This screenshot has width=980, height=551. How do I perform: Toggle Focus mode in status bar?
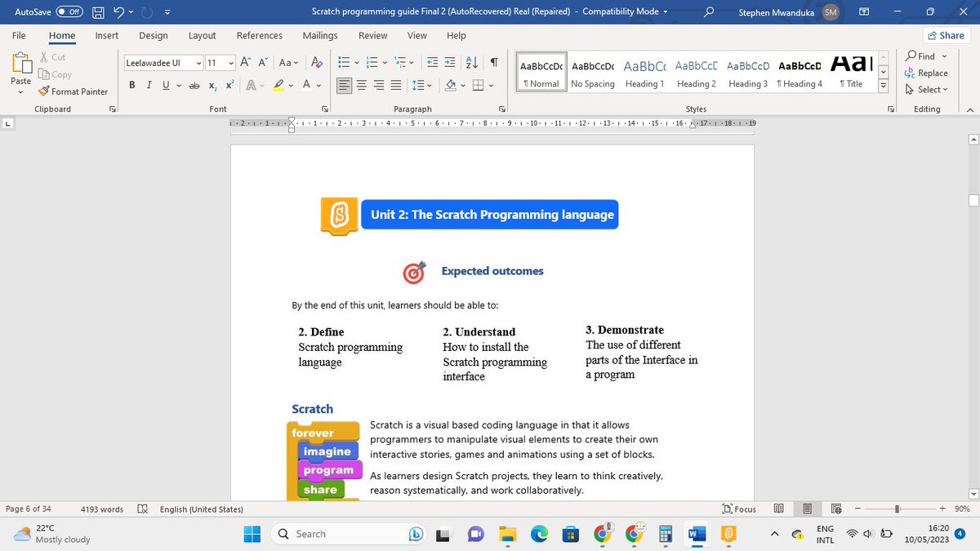[x=739, y=509]
